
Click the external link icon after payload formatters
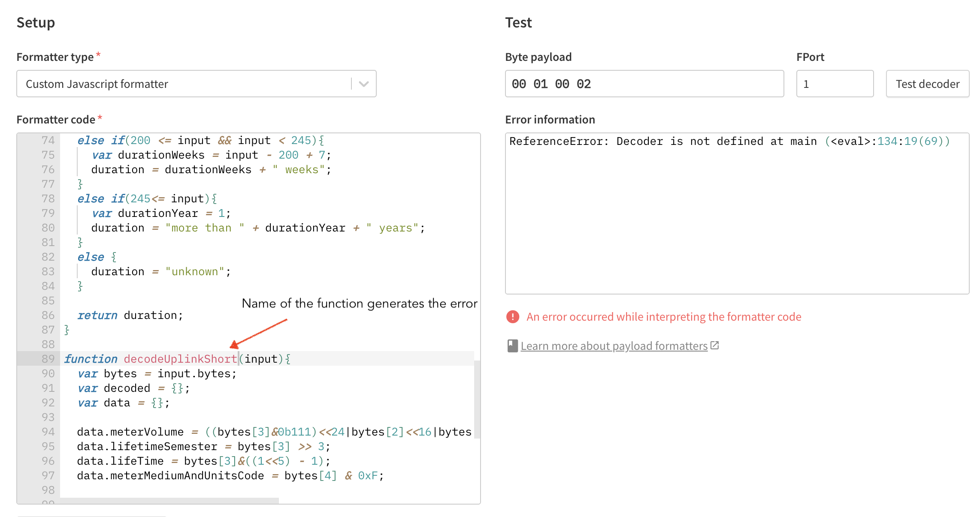click(x=714, y=345)
